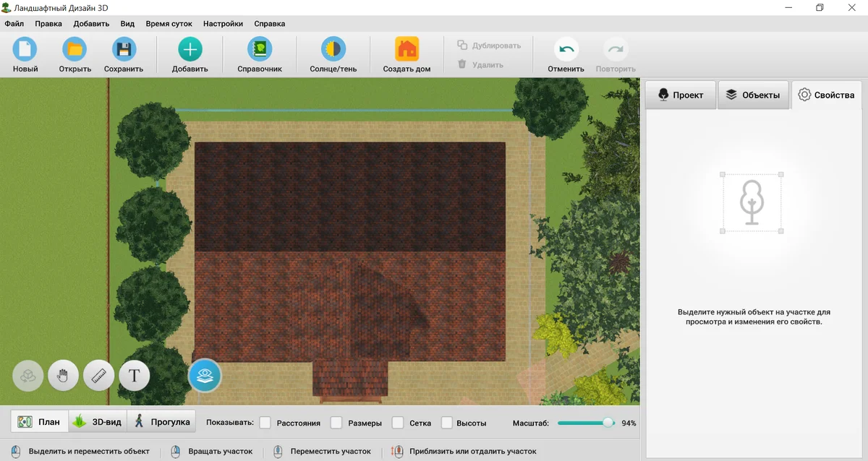868x461 pixels.
Task: Enable the Расстояния checkbox
Action: (x=265, y=423)
